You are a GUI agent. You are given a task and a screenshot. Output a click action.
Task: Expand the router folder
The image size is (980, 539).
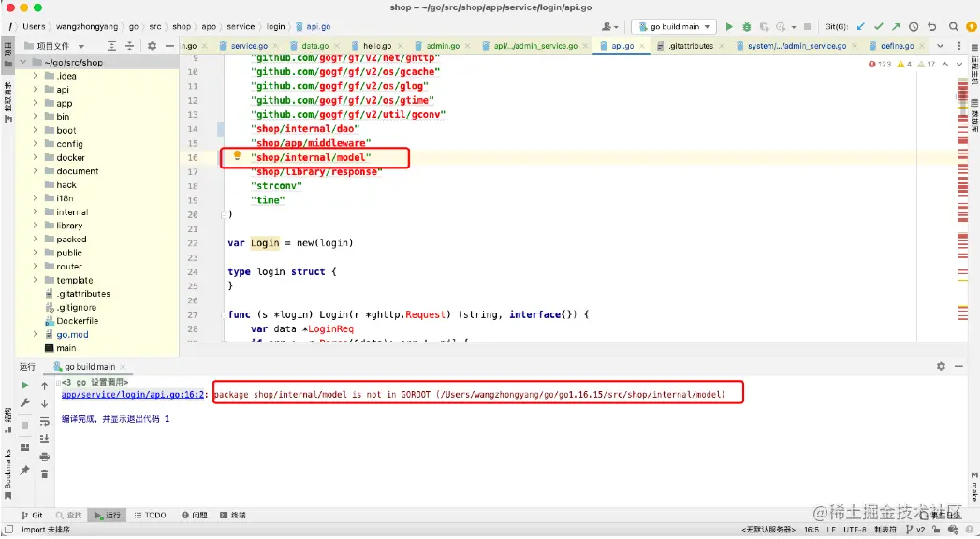(35, 266)
